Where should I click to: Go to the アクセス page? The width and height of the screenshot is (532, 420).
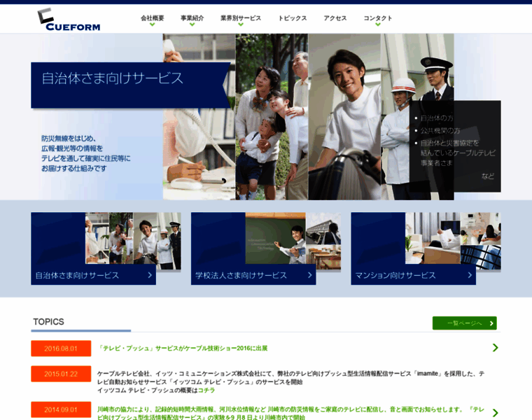335,18
